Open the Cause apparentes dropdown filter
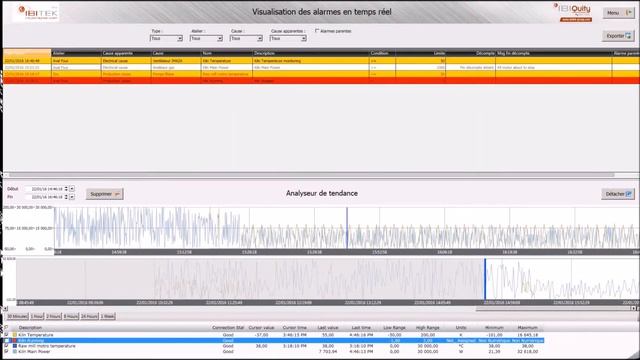Image resolution: width=640 pixels, height=360 pixels. [288, 38]
